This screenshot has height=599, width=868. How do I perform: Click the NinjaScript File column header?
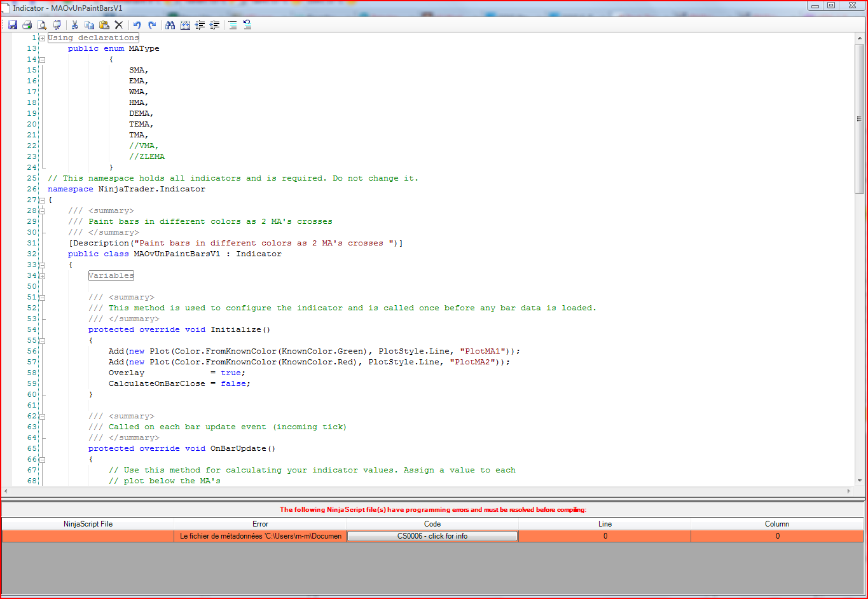[x=88, y=524]
